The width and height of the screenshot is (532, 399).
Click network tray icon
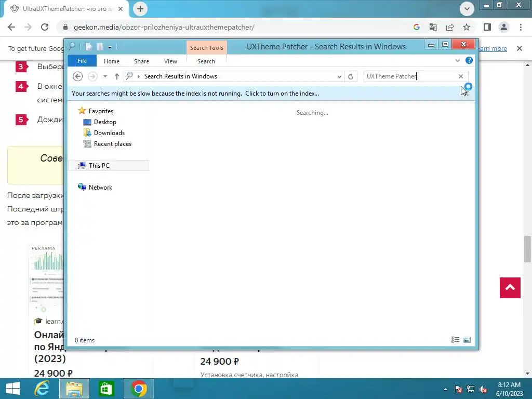pos(471,389)
